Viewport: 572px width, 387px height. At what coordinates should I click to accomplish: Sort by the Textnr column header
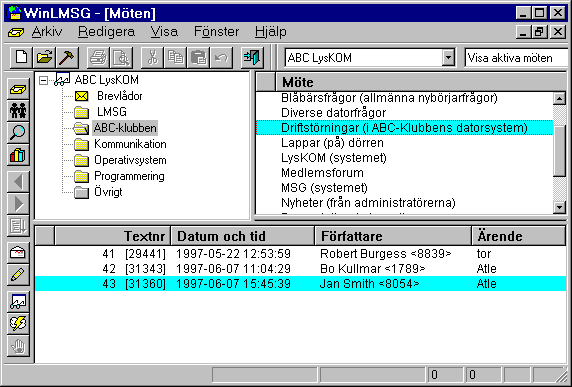click(112, 236)
